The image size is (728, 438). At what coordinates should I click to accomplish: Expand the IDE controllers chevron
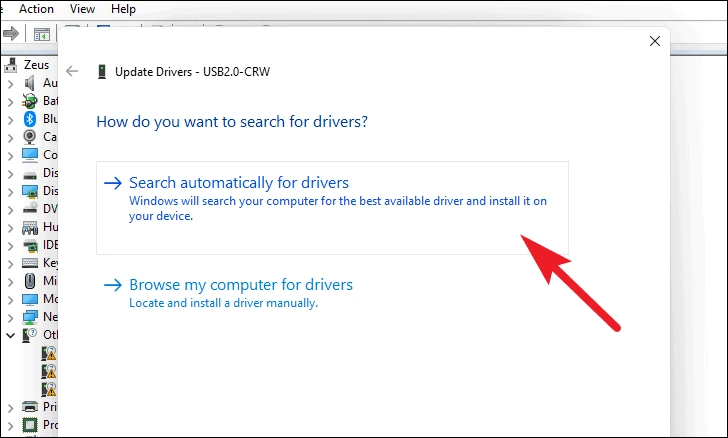click(x=11, y=246)
